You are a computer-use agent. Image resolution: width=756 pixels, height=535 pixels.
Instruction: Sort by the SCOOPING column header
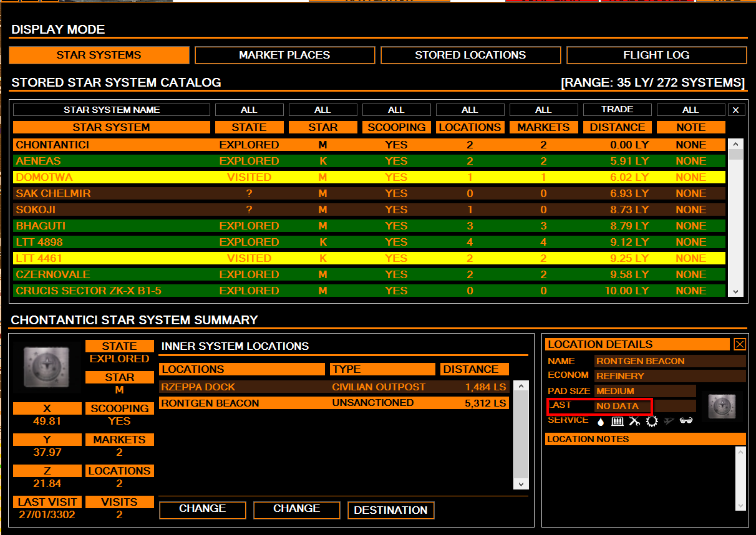tap(396, 127)
